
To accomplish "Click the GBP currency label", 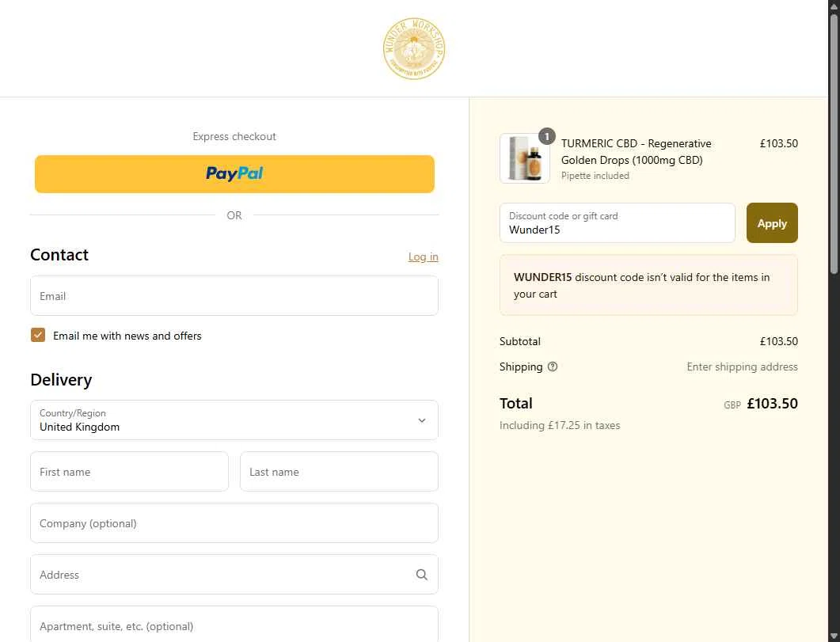I will (732, 405).
